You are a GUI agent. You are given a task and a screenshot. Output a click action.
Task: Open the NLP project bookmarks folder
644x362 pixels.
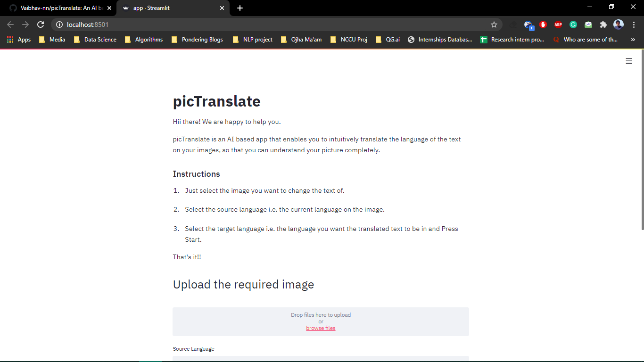point(252,40)
